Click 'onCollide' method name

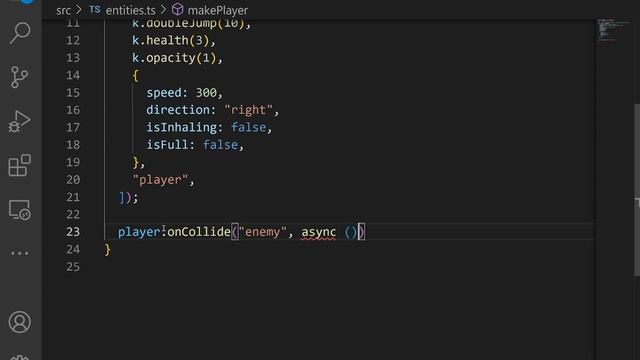pyautogui.click(x=199, y=232)
